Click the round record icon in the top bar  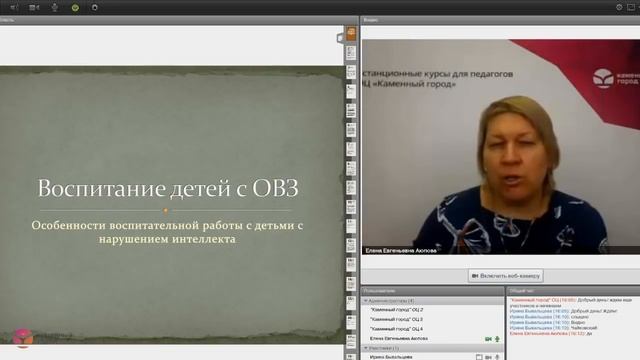[x=95, y=7]
